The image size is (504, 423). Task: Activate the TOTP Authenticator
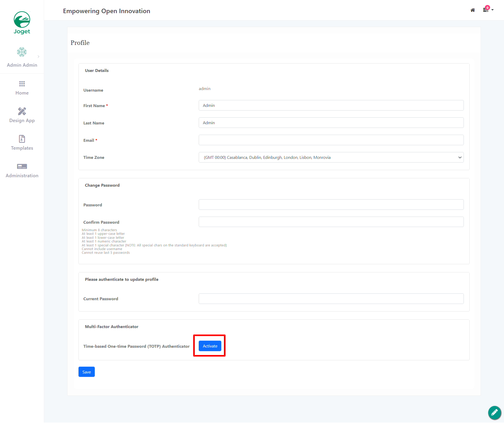pyautogui.click(x=210, y=346)
